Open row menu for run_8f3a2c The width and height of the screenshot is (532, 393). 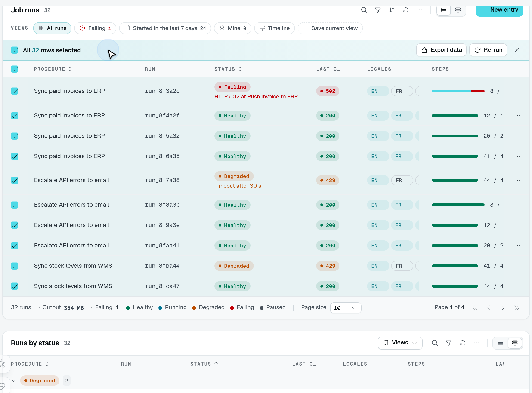point(519,91)
